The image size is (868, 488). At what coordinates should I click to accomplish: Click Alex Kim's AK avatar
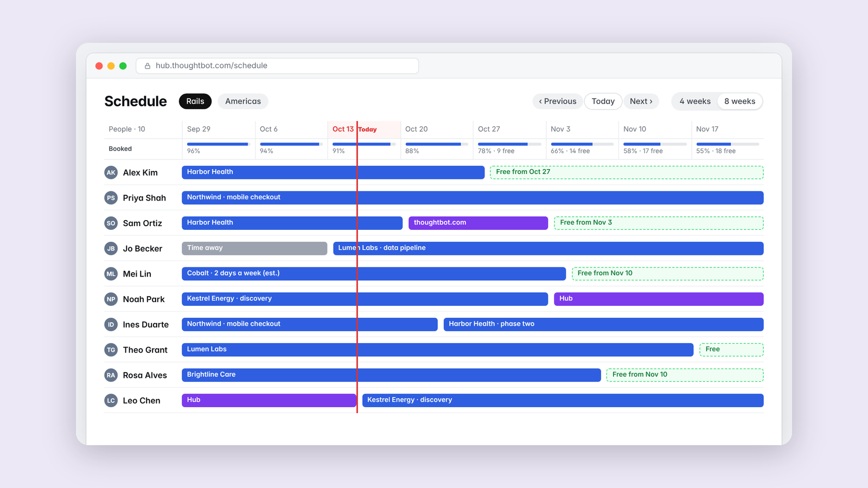(x=111, y=172)
